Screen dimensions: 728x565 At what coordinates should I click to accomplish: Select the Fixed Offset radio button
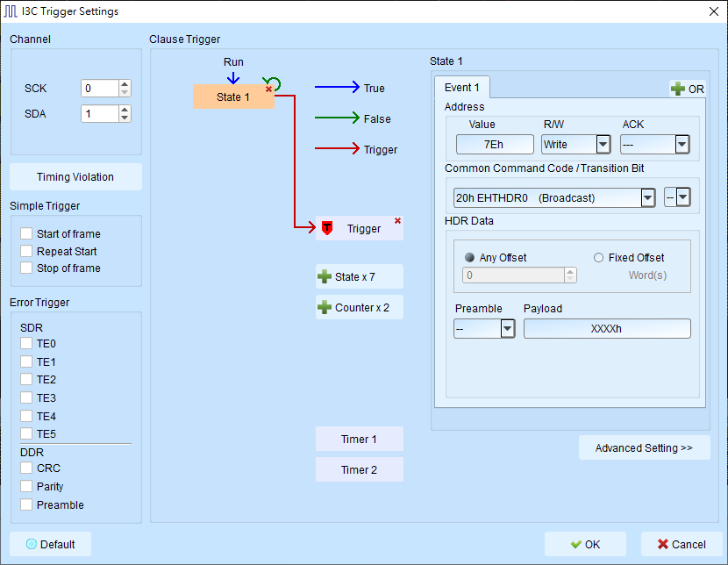click(598, 257)
